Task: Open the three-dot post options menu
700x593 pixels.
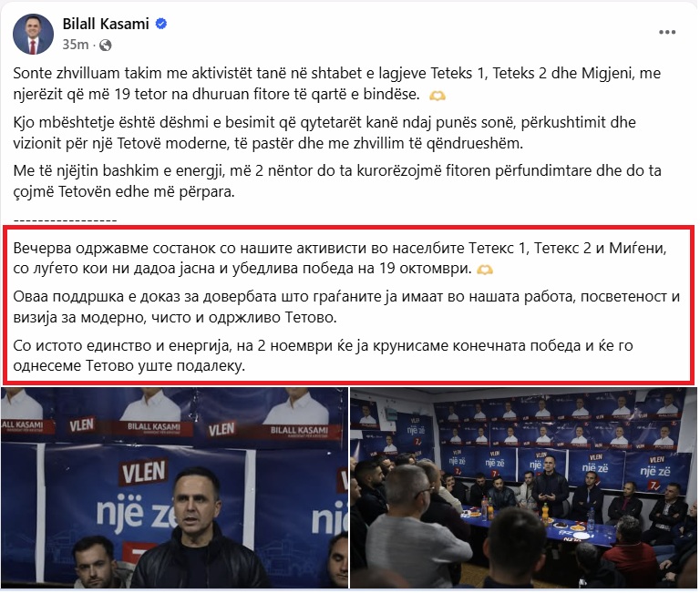Action: (667, 32)
